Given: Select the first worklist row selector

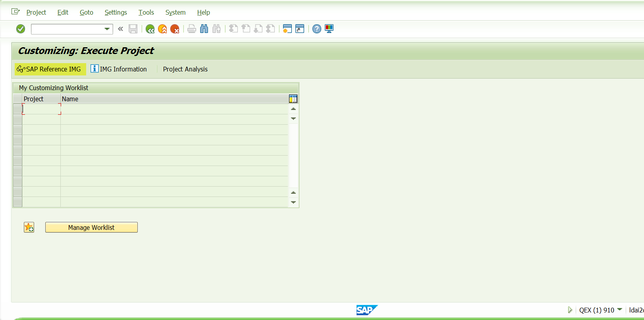Looking at the screenshot, I should click(x=17, y=109).
